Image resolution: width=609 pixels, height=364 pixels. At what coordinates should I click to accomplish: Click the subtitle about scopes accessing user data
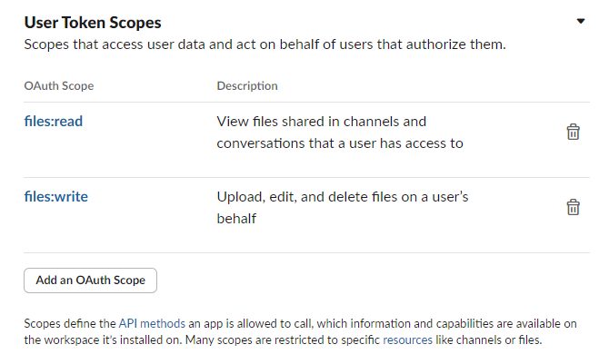tap(264, 44)
